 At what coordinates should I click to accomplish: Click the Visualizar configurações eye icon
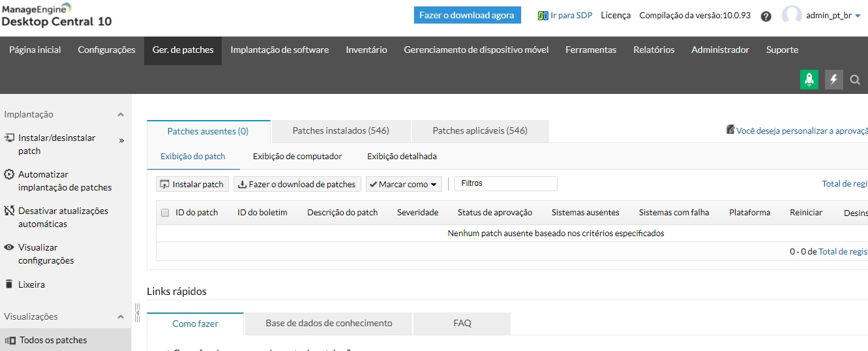click(x=9, y=248)
